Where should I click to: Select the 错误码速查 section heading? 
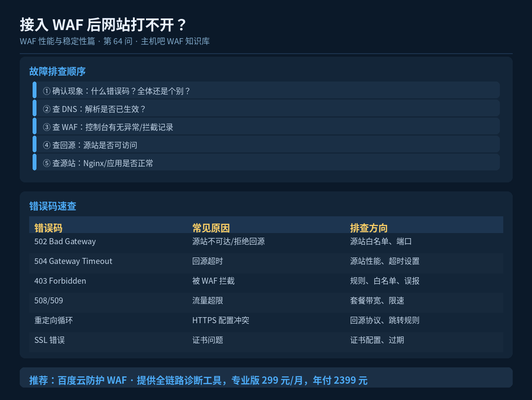point(53,206)
